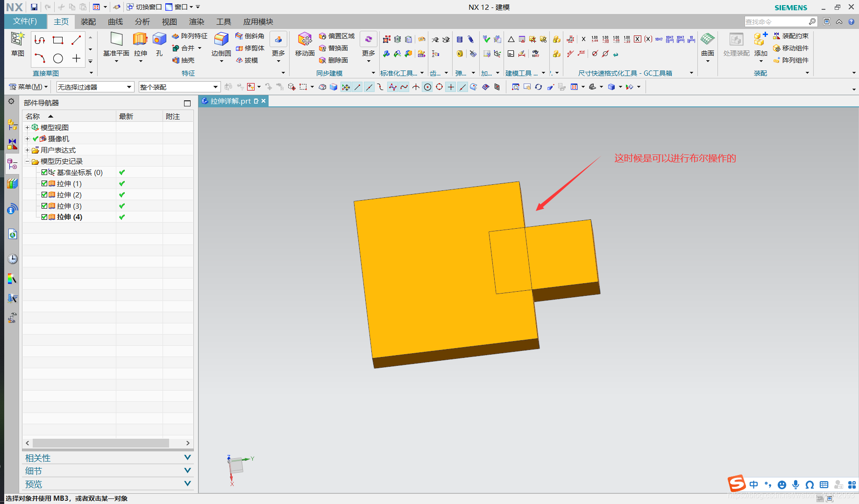859x504 pixels.
Task: Switch to the 装配 ribbon tab
Action: click(88, 21)
